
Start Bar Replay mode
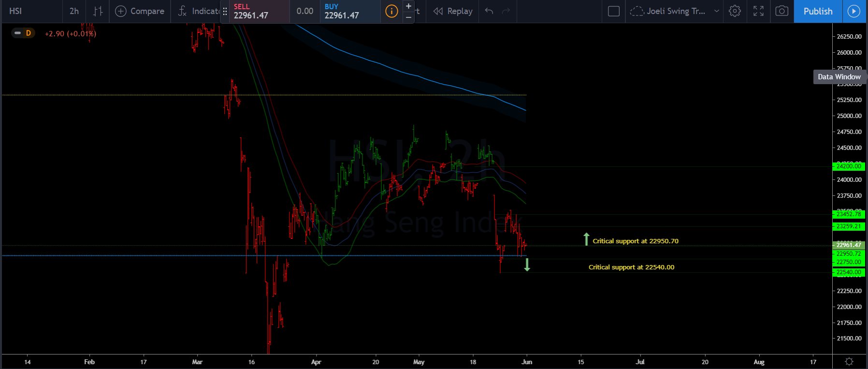pos(453,11)
